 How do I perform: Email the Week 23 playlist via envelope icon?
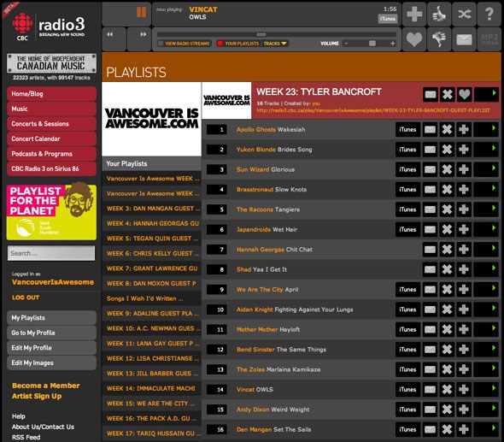431,95
